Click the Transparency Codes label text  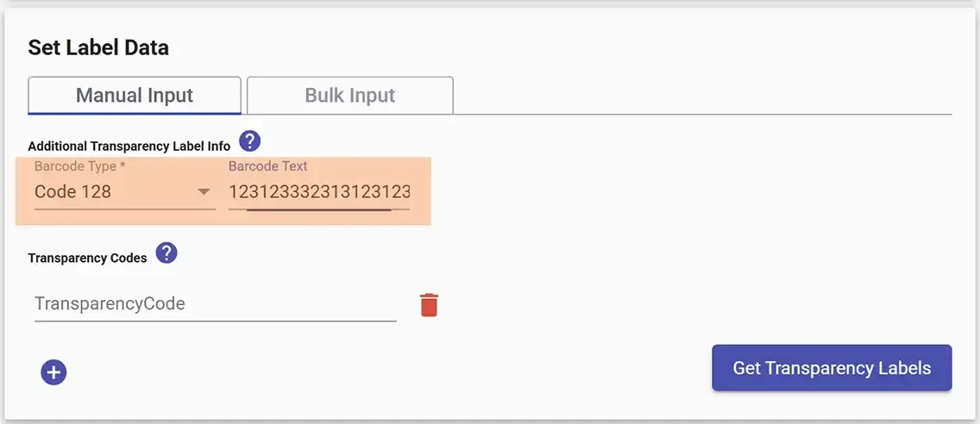pos(87,258)
